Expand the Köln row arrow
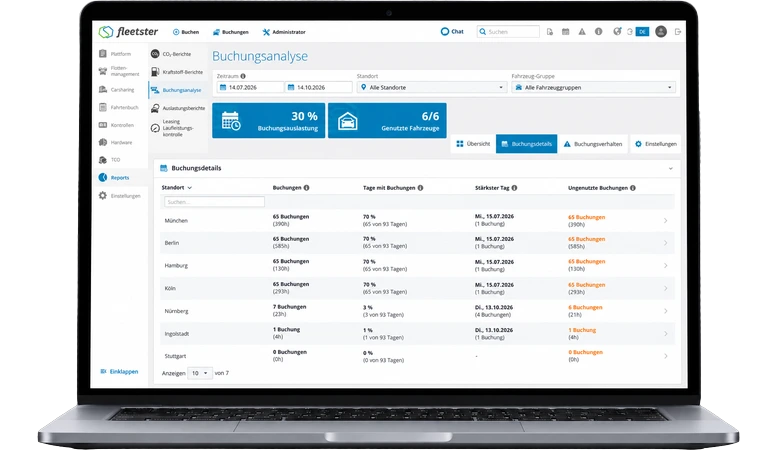Image resolution: width=777 pixels, height=450 pixels. click(x=666, y=288)
